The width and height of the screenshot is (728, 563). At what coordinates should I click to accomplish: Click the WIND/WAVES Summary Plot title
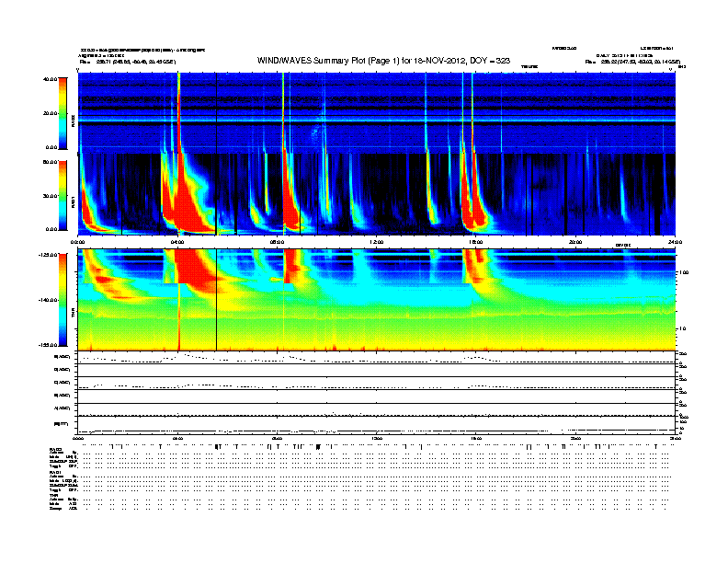coord(383,61)
